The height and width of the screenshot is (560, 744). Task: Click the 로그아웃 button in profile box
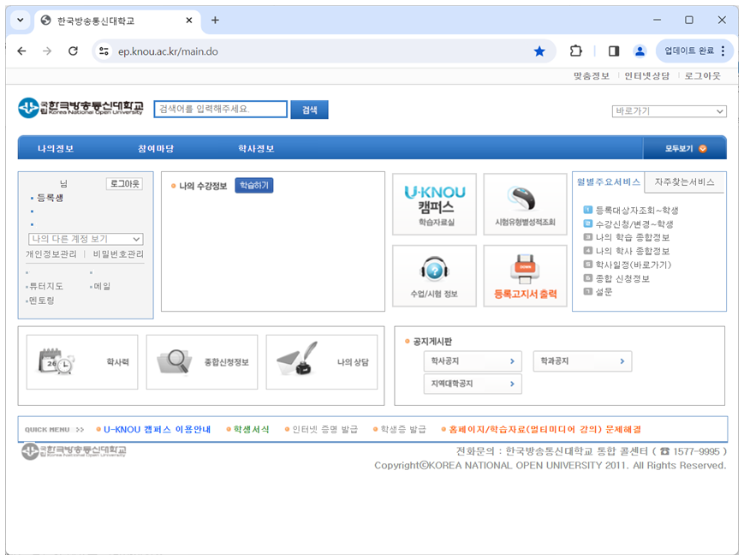point(124,183)
